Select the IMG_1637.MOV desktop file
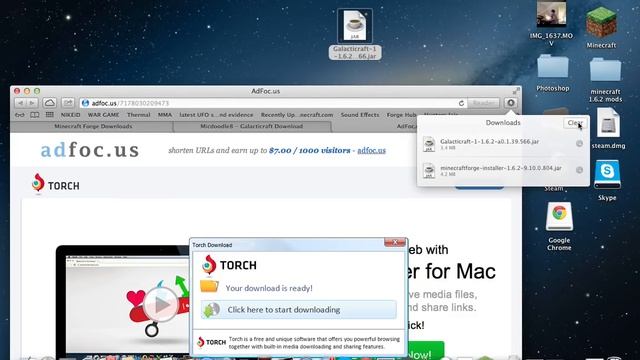The height and width of the screenshot is (360, 640). pos(551,23)
